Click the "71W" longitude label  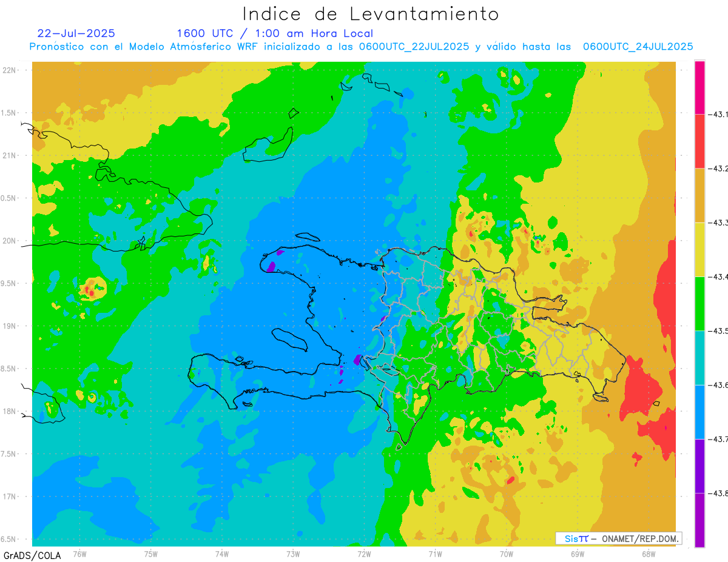point(435,554)
